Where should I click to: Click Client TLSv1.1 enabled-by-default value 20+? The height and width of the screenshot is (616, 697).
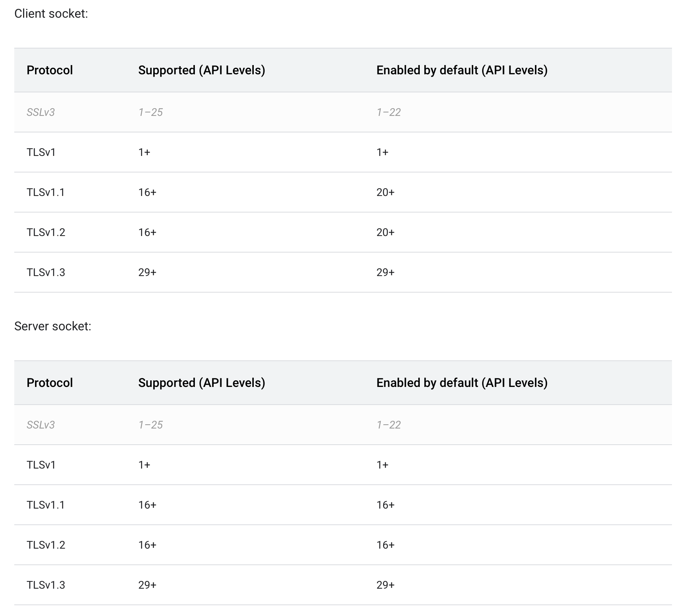[385, 192]
